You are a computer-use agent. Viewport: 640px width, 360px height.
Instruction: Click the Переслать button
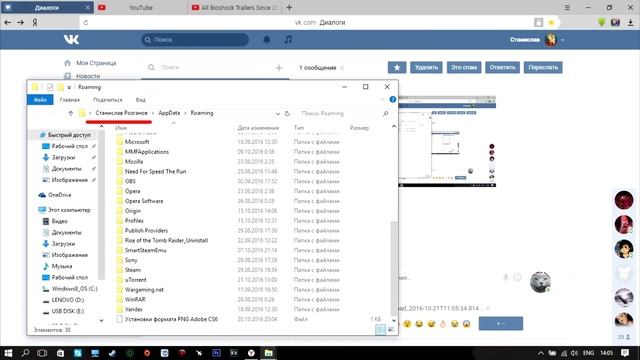[543, 67]
